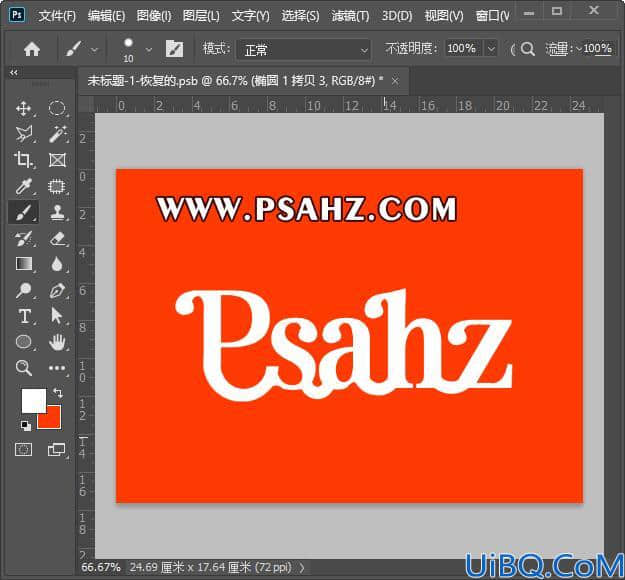
Task: Open the Edit Toolbar three-dots menu
Action: (x=57, y=368)
